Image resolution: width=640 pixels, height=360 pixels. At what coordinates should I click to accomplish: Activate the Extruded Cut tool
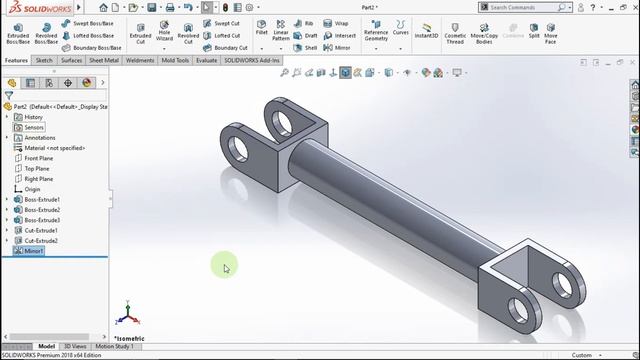[140, 33]
